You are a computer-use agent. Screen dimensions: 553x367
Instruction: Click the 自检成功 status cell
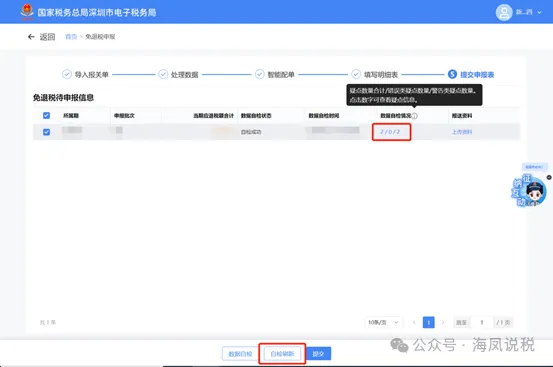(251, 132)
